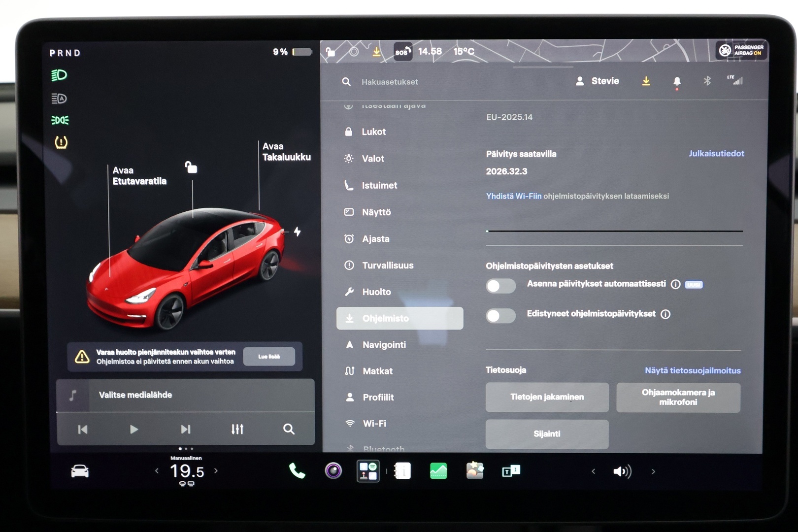
Task: Raise volume with right chevron
Action: pyautogui.click(x=653, y=471)
